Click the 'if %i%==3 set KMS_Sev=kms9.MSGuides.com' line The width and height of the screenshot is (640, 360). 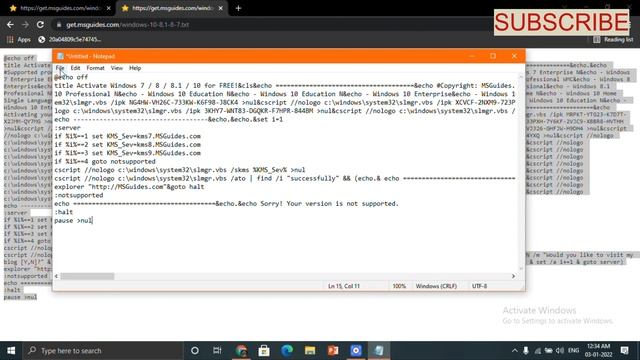pyautogui.click(x=127, y=153)
